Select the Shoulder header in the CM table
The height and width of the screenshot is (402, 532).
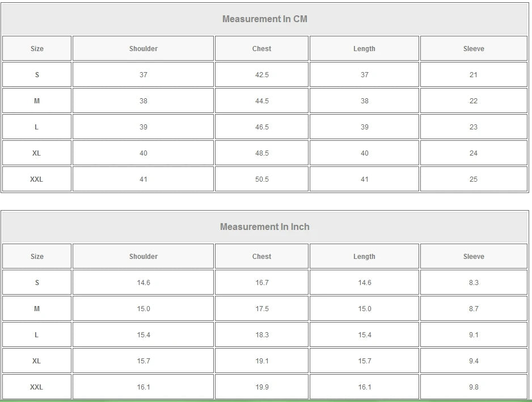click(143, 49)
